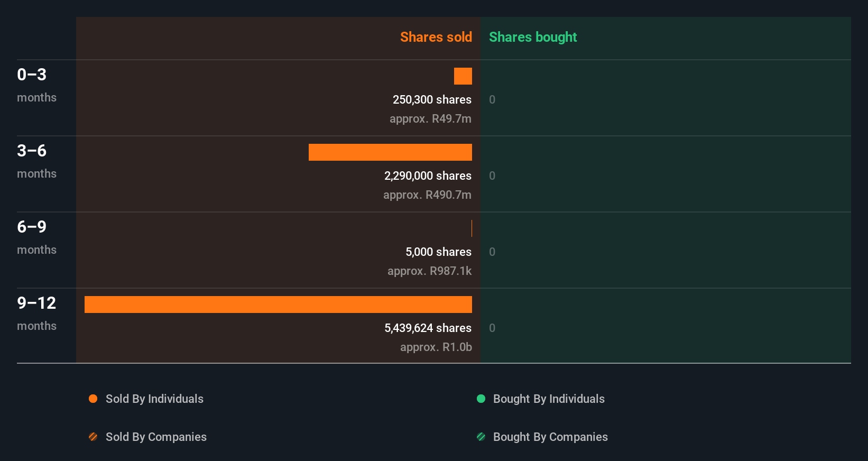Toggle the Sold By Individuals legend label
The image size is (868, 461).
154,399
